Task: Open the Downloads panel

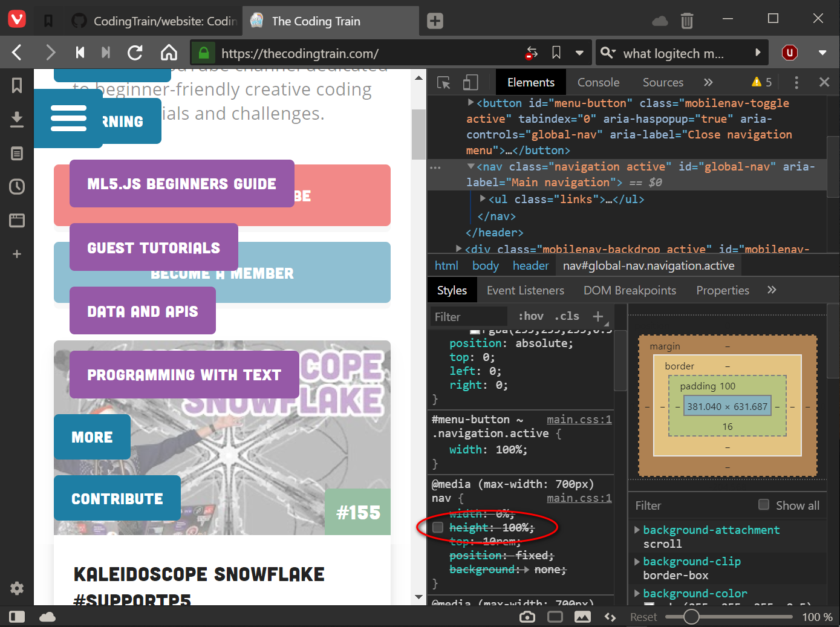Action: click(x=16, y=119)
